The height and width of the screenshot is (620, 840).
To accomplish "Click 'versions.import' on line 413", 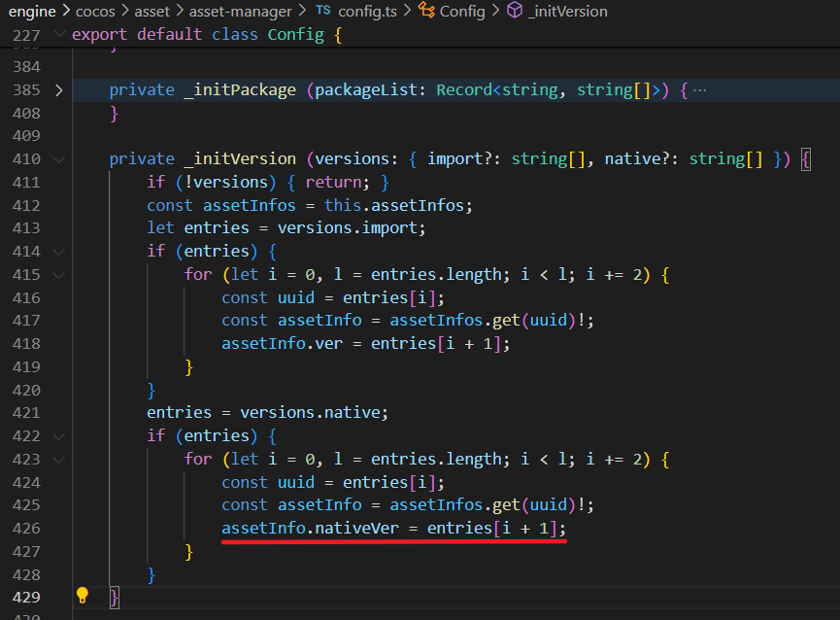I will point(347,228).
